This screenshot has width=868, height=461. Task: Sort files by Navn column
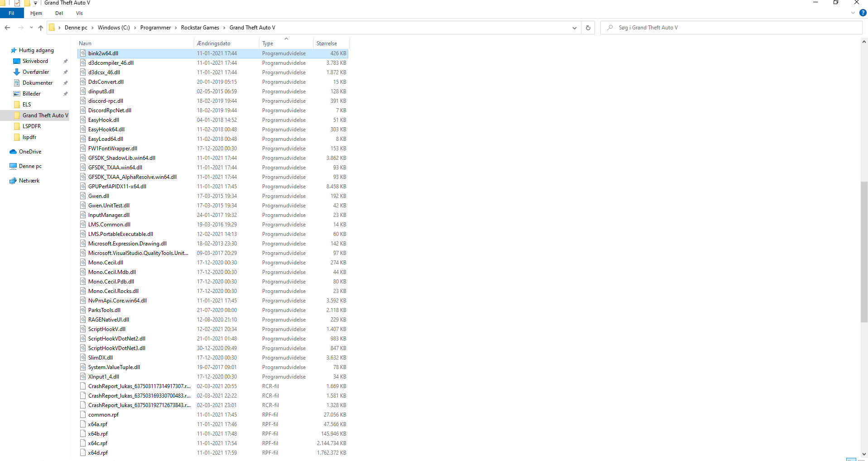pos(136,43)
